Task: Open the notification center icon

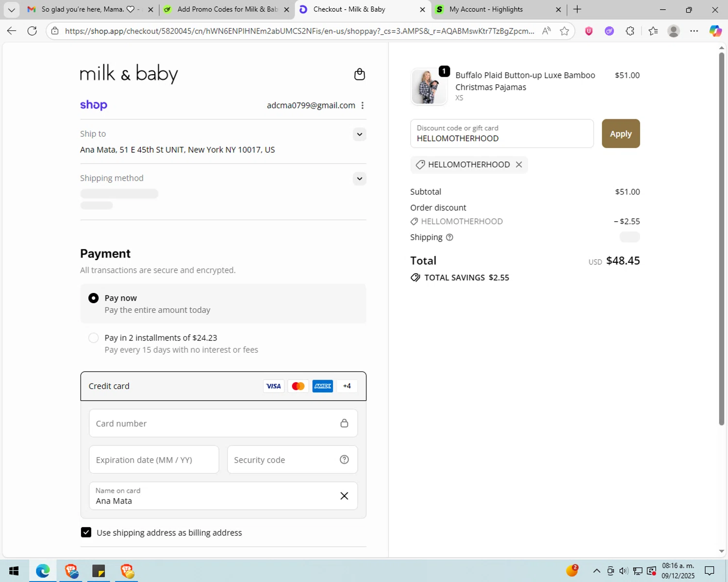Action: [710, 571]
